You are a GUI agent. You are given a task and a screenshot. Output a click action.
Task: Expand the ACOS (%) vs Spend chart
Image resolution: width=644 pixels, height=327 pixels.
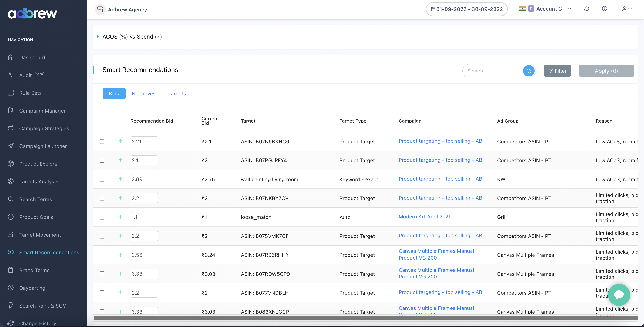point(98,37)
